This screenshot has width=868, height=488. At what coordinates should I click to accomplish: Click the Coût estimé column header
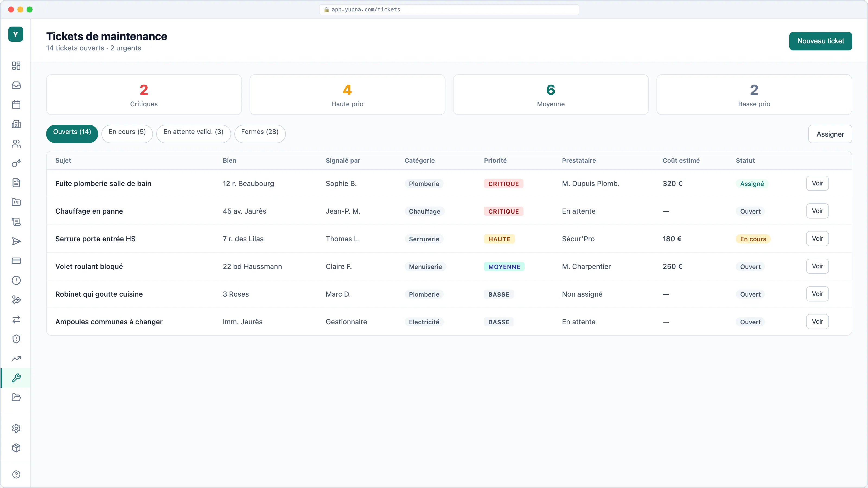point(681,160)
